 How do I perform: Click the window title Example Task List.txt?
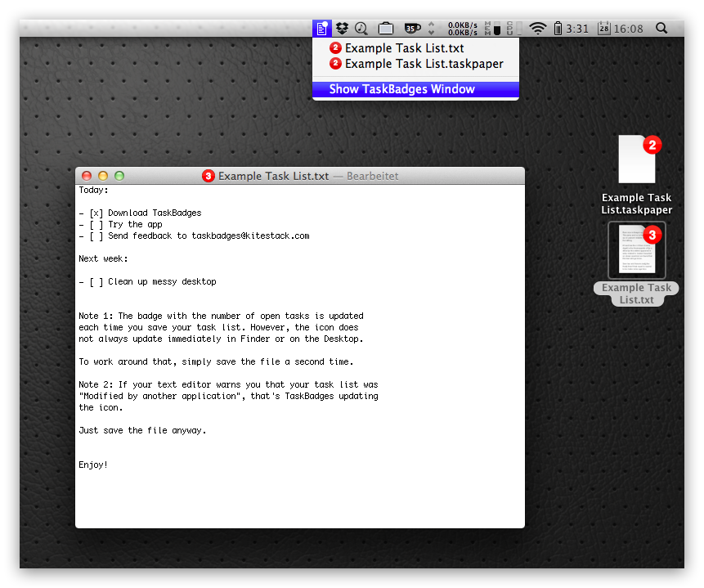click(x=273, y=176)
